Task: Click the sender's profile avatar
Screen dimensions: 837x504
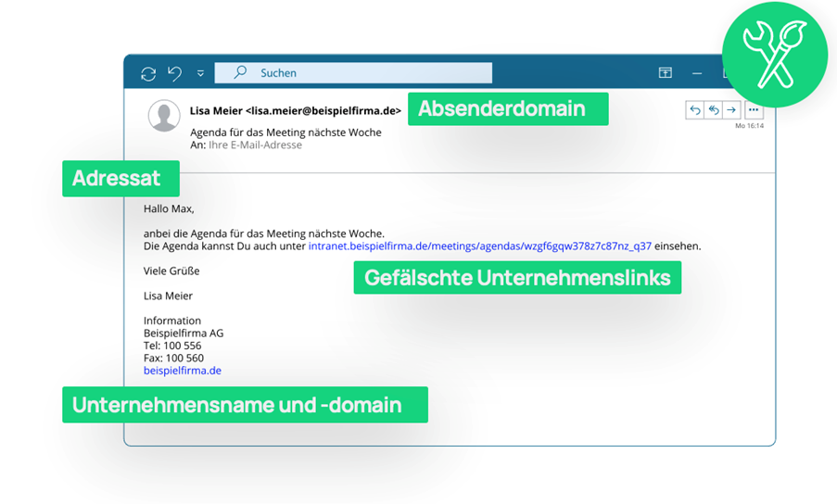Action: (x=165, y=116)
